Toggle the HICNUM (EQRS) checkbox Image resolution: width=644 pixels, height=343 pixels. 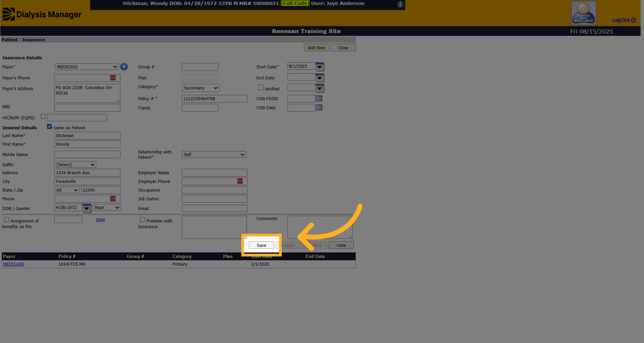[x=43, y=117]
